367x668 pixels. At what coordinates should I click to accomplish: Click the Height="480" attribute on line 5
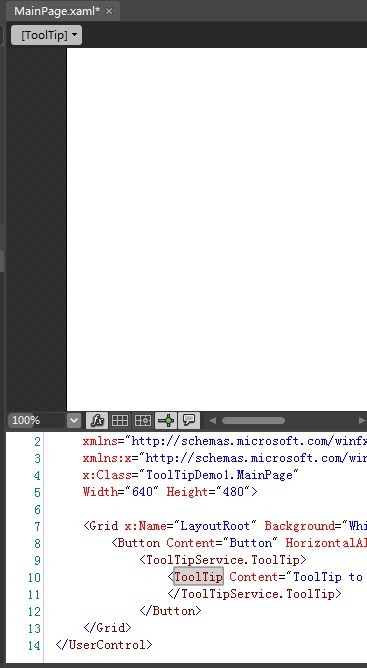point(208,492)
